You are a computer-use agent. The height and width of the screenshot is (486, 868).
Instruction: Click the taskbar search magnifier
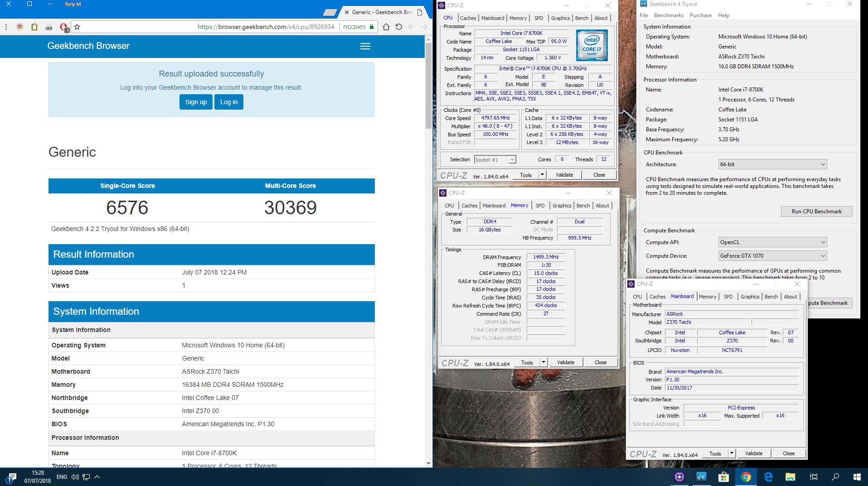[x=835, y=476]
